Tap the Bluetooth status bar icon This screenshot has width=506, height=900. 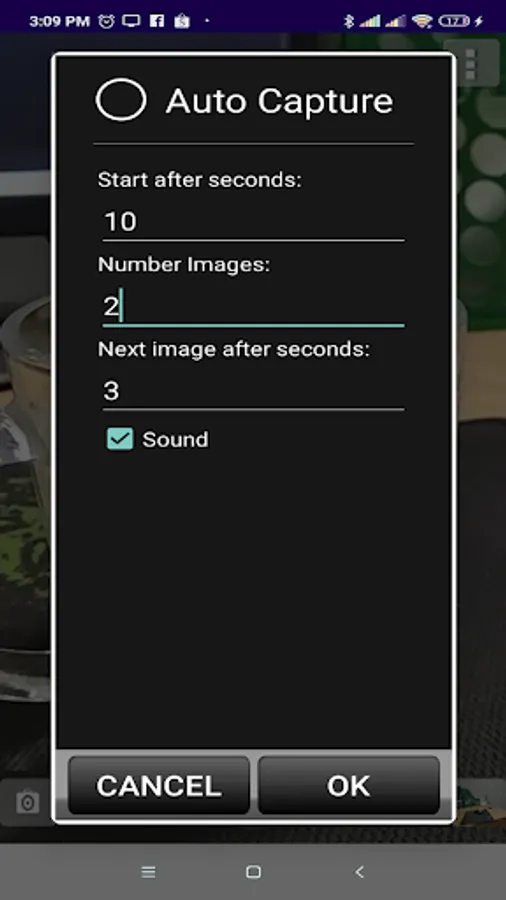tap(348, 21)
